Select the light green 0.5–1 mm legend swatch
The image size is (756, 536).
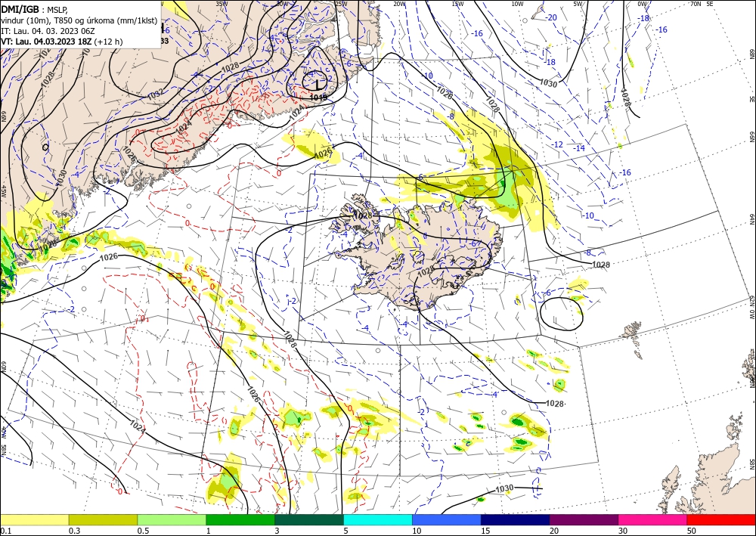pyautogui.click(x=172, y=519)
